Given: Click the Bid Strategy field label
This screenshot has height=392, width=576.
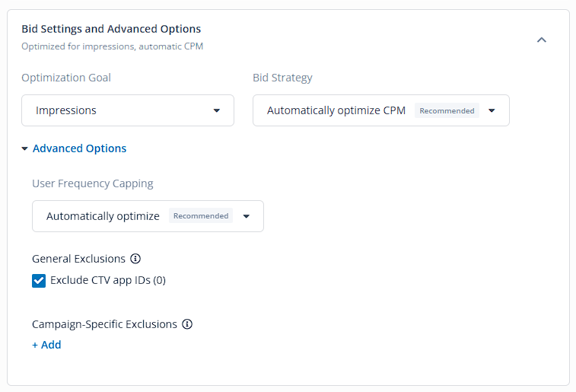Looking at the screenshot, I should click(282, 78).
